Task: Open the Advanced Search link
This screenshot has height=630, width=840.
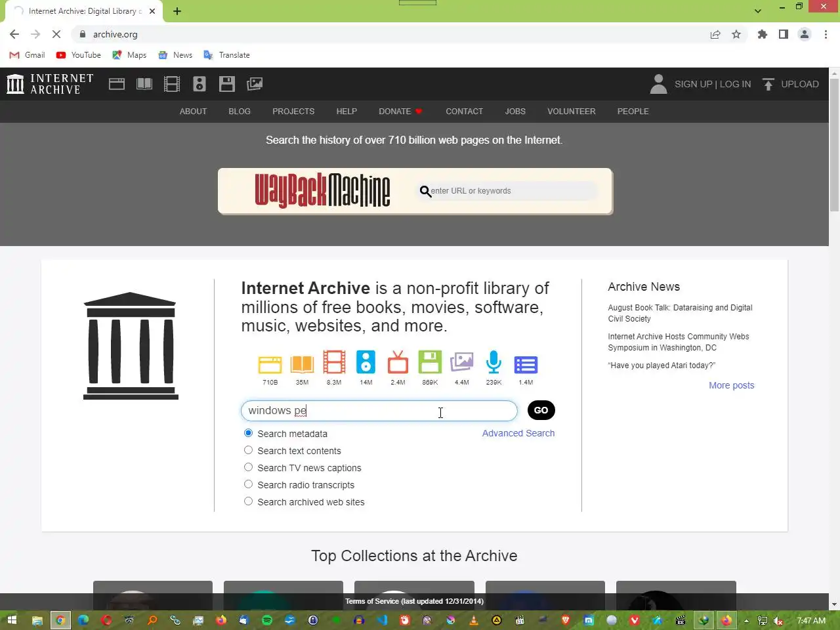Action: tap(518, 433)
